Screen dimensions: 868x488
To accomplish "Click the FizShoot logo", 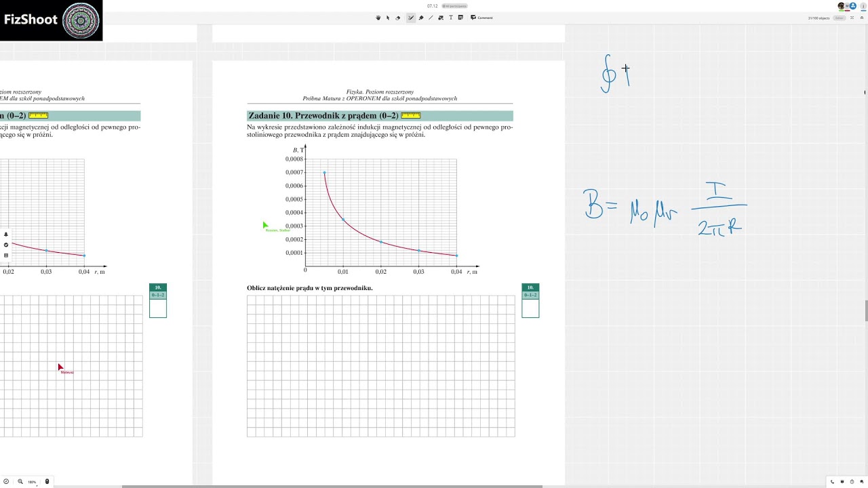I will [51, 20].
